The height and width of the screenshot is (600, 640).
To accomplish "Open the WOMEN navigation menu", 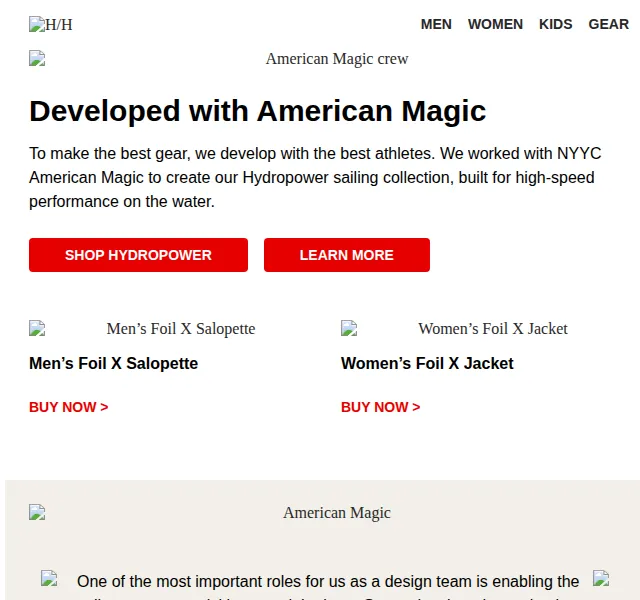I will [495, 24].
